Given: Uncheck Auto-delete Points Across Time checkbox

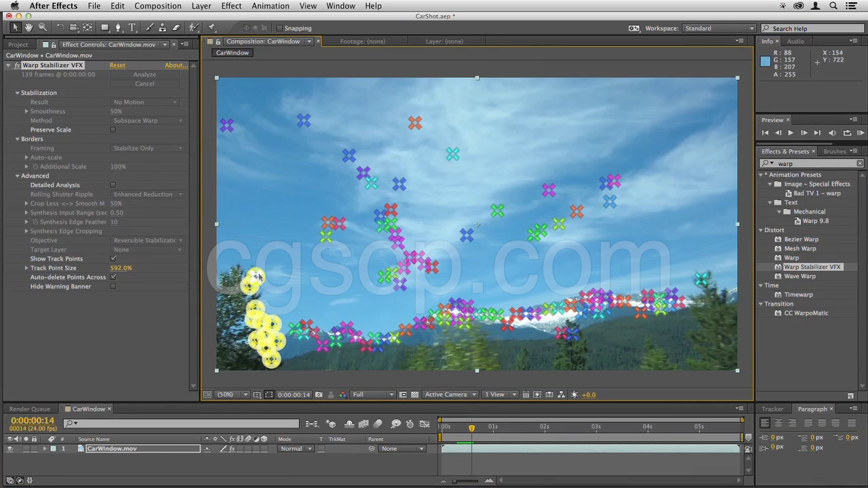Looking at the screenshot, I should click(x=113, y=277).
